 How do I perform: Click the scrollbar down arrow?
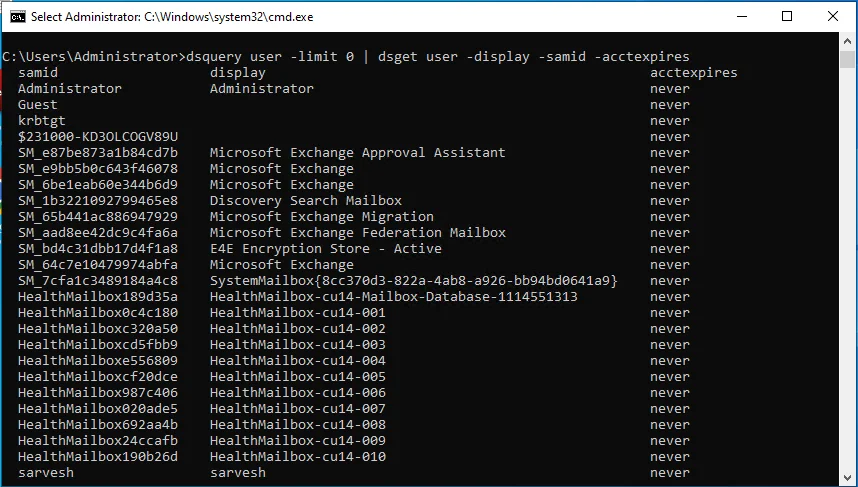point(848,476)
